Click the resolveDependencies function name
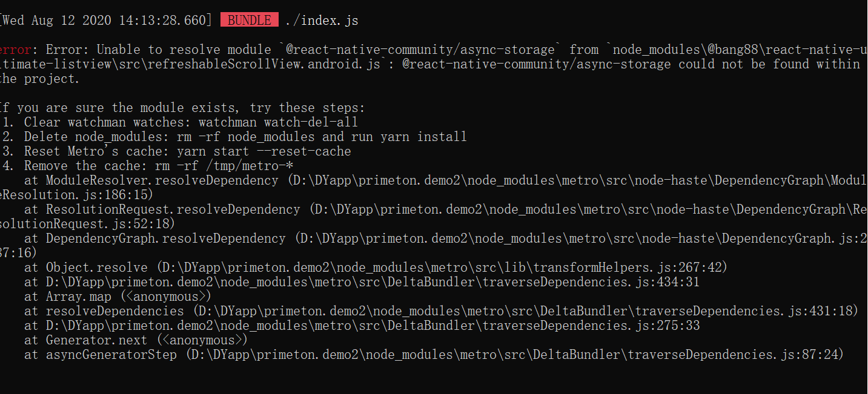This screenshot has width=868, height=394. click(x=114, y=311)
